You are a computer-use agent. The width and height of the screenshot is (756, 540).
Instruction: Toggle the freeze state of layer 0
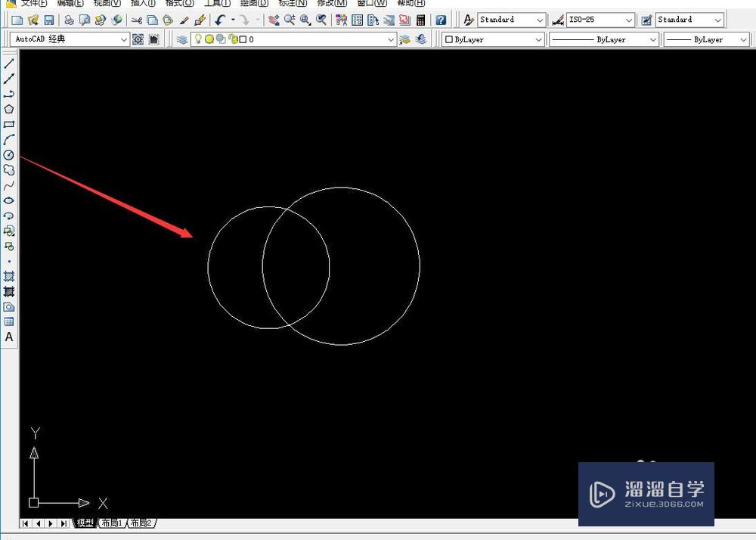tap(209, 39)
